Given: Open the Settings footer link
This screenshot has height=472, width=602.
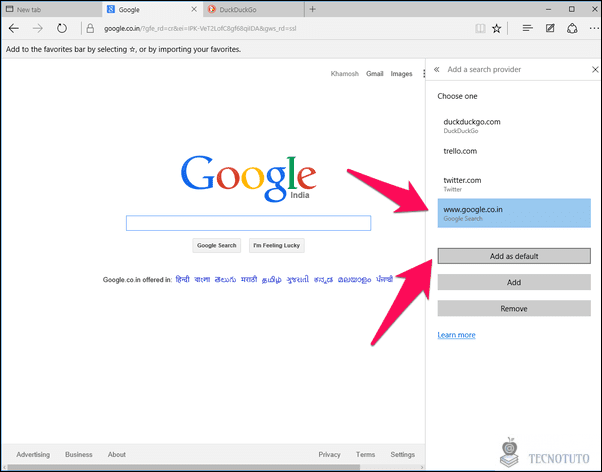Looking at the screenshot, I should [x=403, y=454].
